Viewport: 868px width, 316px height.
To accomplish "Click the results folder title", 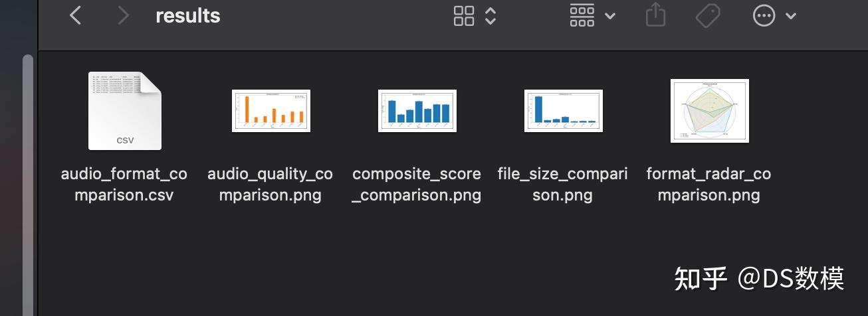I will (188, 16).
